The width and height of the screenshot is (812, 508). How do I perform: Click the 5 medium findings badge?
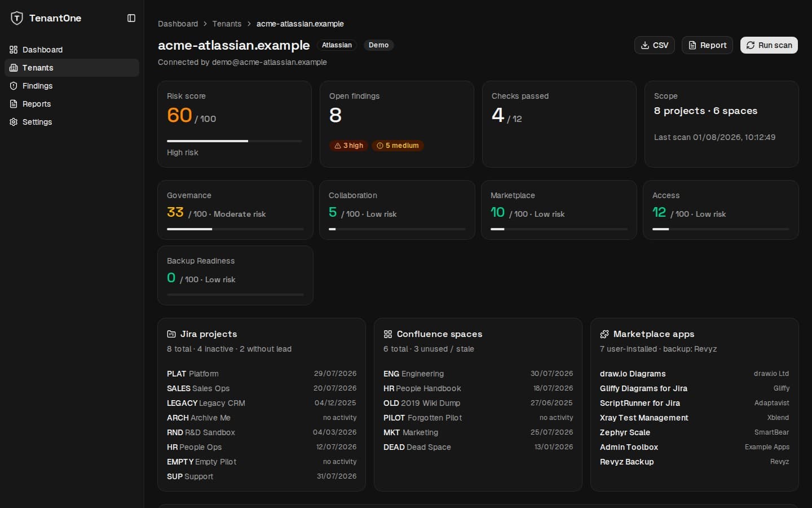click(x=398, y=146)
